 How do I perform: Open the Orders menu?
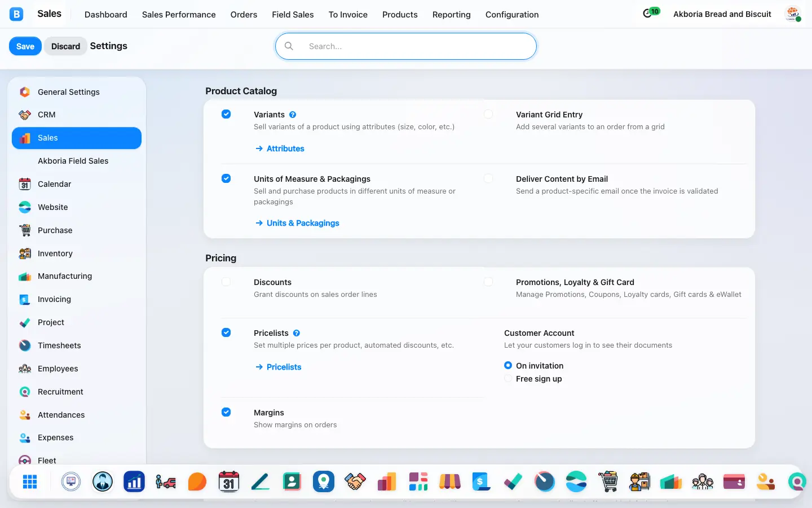[x=244, y=15]
